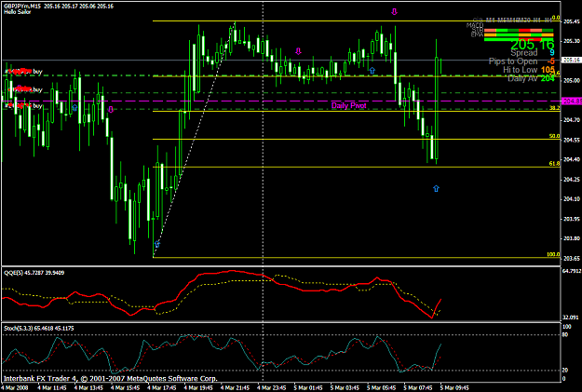582x392 pixels.
Task: Select the 50.0 Fibonacci level label
Action: (555, 136)
